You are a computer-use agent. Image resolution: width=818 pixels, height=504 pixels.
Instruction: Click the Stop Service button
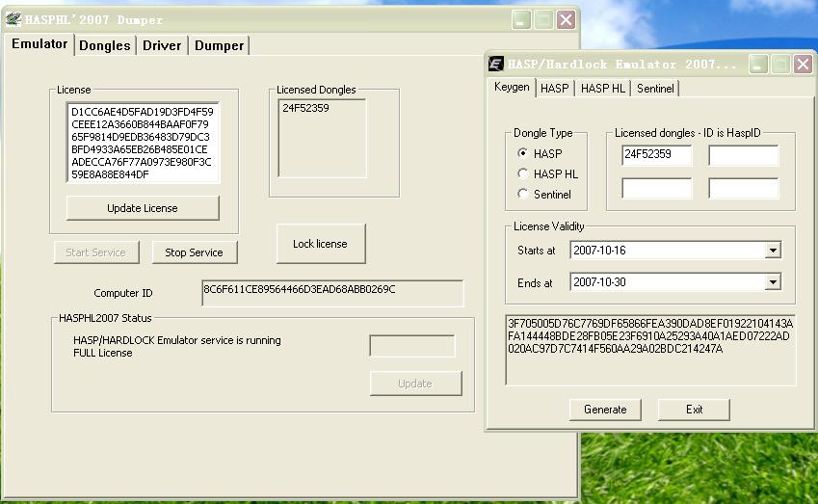tap(194, 252)
